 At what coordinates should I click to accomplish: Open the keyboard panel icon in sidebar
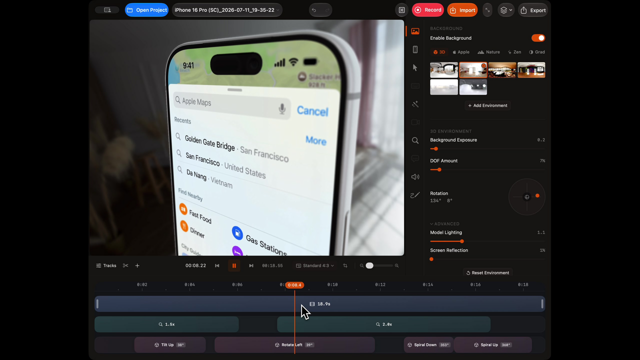tap(415, 86)
